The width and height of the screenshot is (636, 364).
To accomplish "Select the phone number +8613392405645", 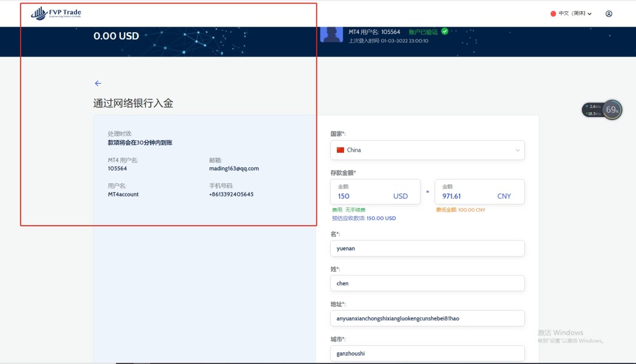I will (231, 195).
